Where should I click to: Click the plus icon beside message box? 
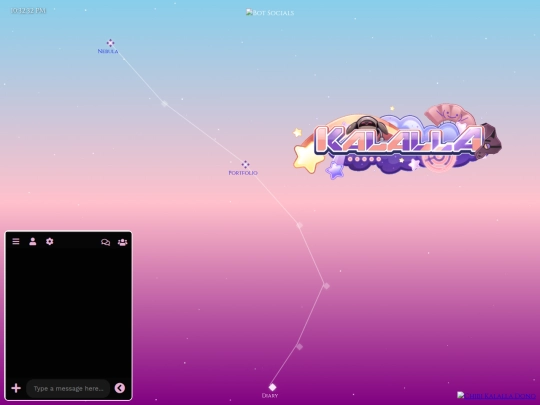[16, 388]
